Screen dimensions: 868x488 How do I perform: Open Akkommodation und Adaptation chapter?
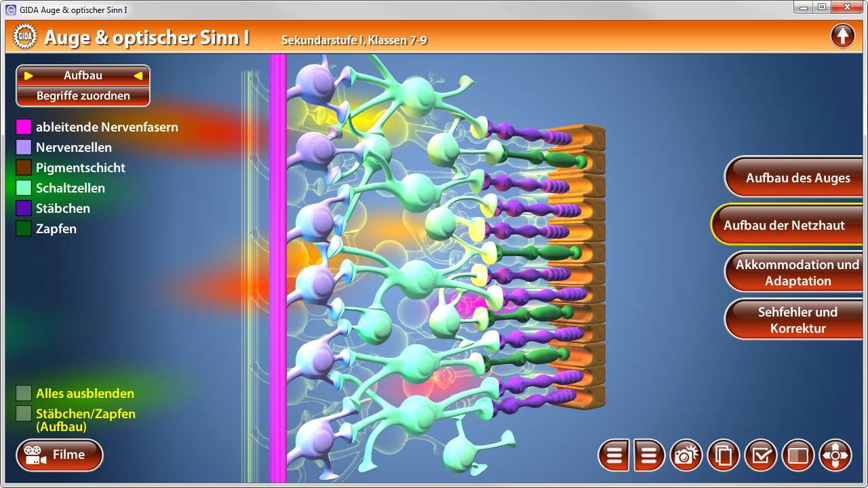point(797,273)
